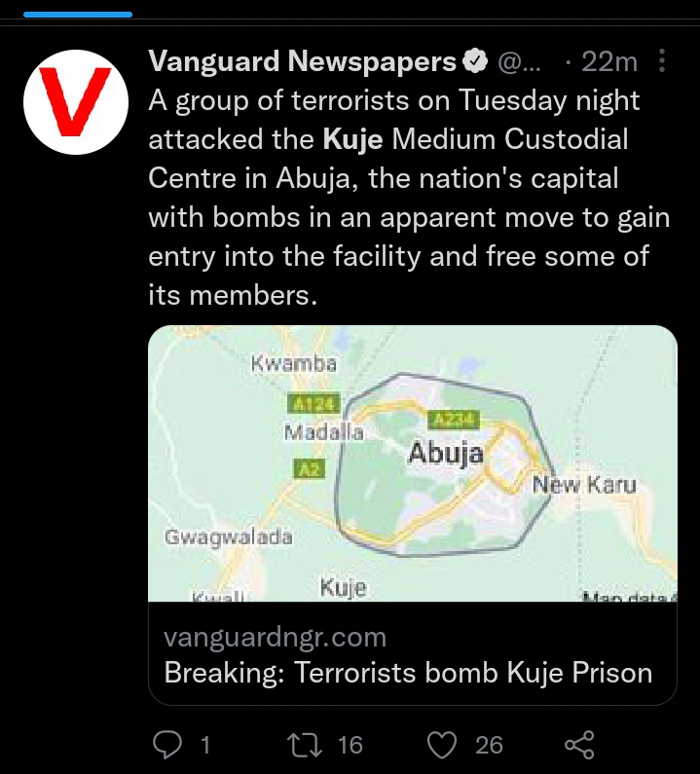This screenshot has height=774, width=700.
Task: Reply to the tweet via speech bubble icon
Action: [168, 745]
